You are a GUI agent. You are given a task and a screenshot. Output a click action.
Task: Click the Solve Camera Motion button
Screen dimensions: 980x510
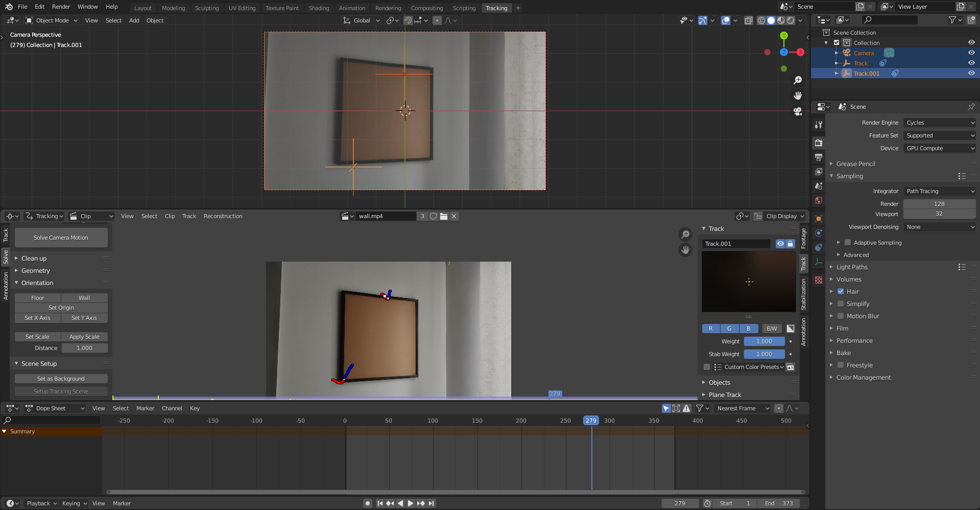coord(61,238)
